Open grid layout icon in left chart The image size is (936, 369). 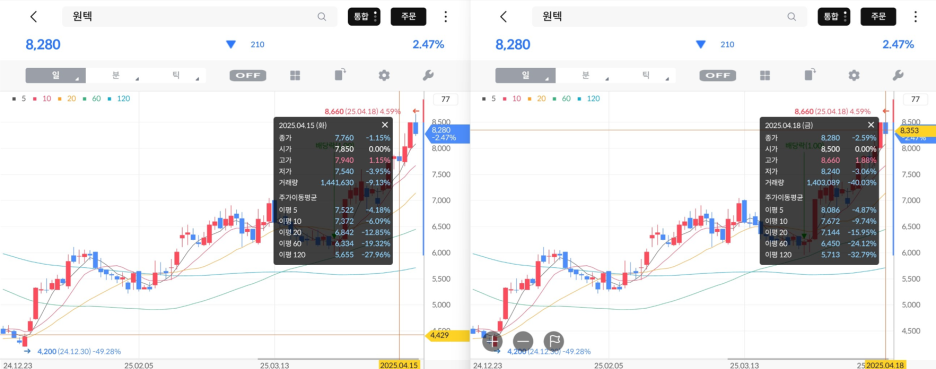click(295, 75)
